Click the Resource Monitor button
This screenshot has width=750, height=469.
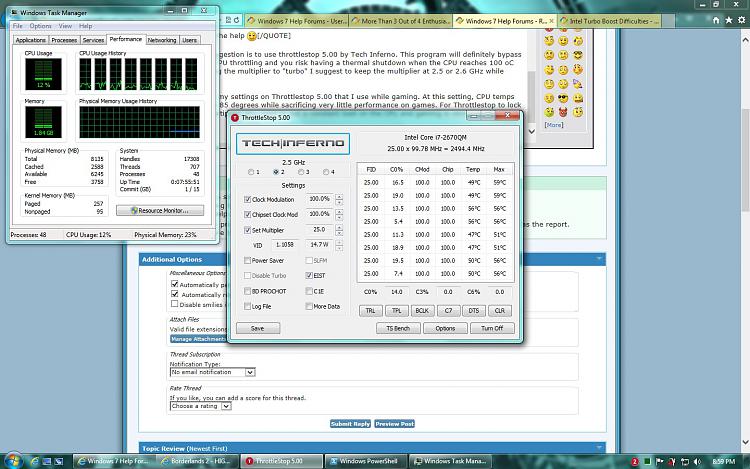[x=160, y=210]
